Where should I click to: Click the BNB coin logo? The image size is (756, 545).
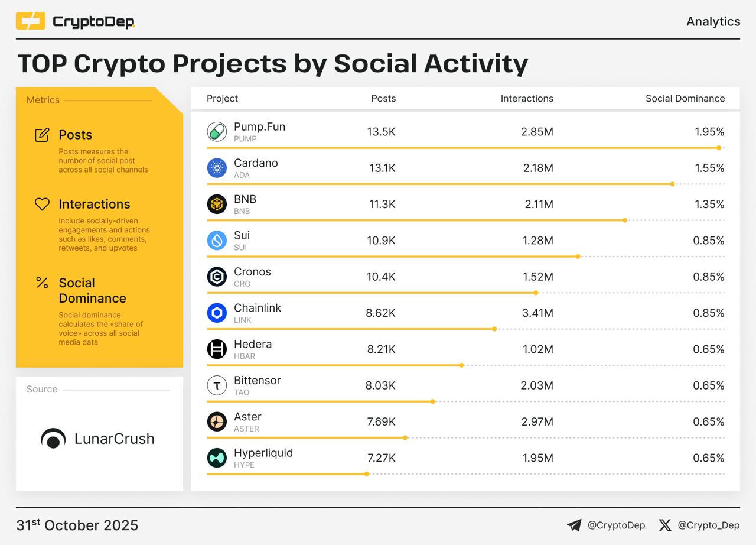click(217, 204)
